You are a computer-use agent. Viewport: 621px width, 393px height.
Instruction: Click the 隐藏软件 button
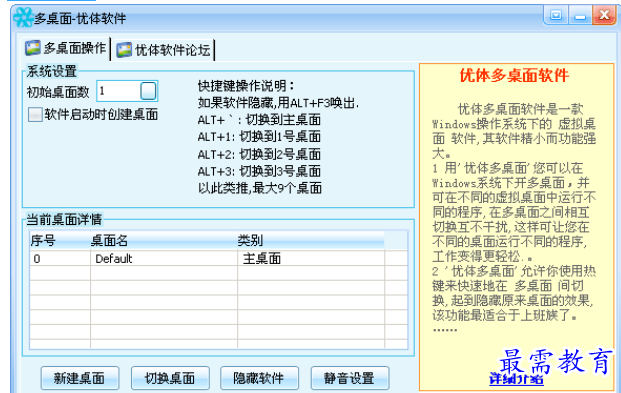point(259,378)
